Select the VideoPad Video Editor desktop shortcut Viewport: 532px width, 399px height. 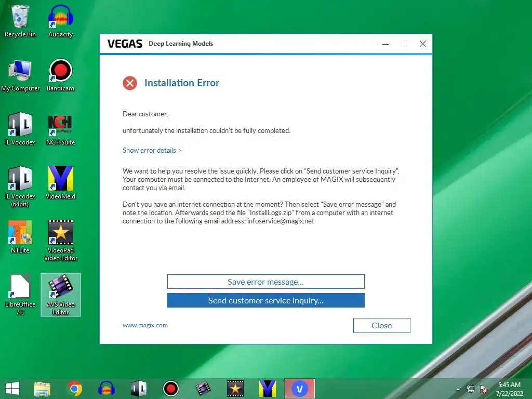tap(60, 241)
